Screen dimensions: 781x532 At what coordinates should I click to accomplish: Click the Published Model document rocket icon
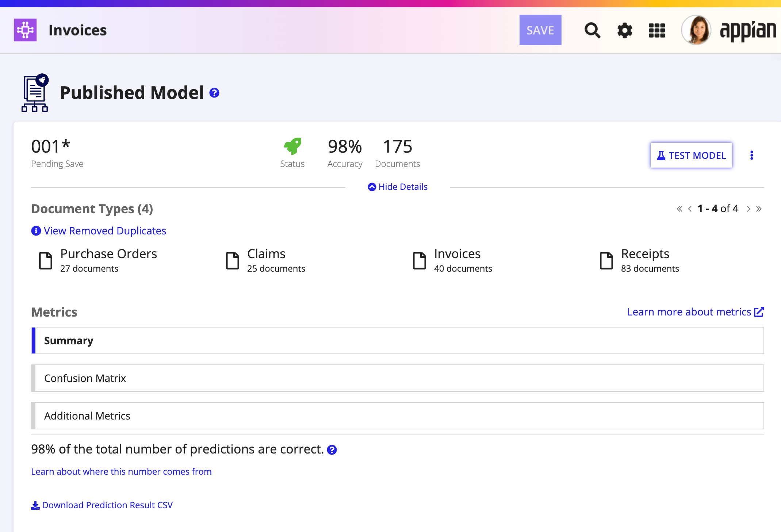35,93
